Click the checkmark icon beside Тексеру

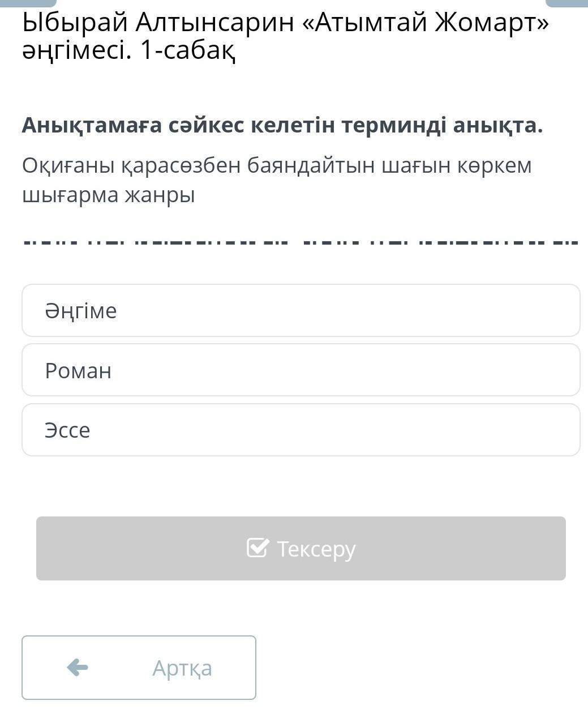(x=257, y=548)
